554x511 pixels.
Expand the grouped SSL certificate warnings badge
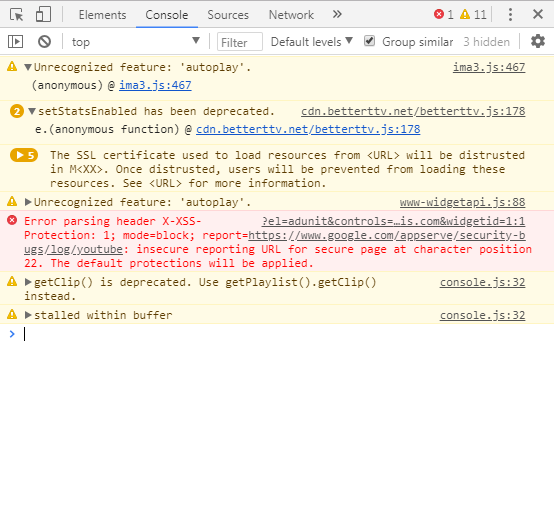click(24, 155)
